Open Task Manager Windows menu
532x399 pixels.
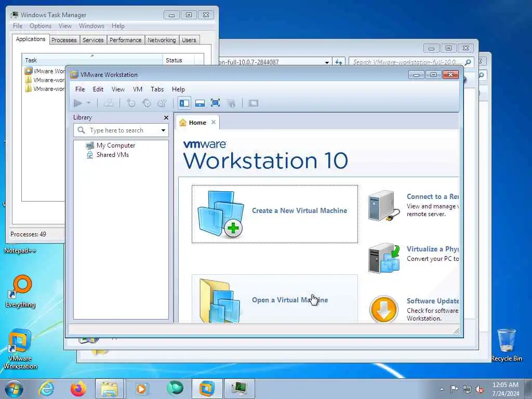tap(91, 26)
